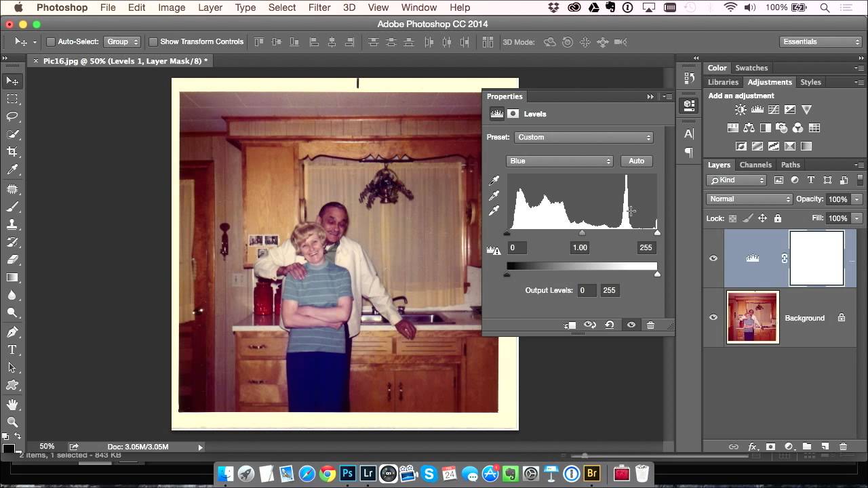868x488 pixels.
Task: Toggle Levels adjustment visibility in Properties
Action: click(x=631, y=325)
